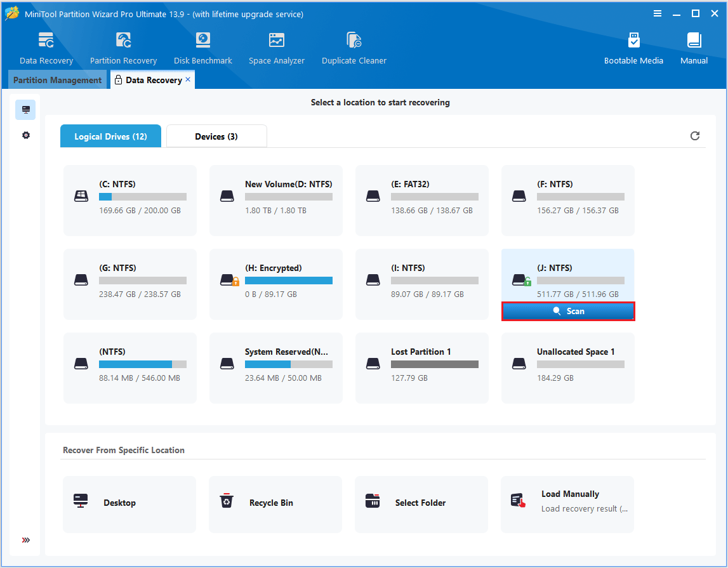Click the "511.77 GB / 511.96 GB" text
This screenshot has width=728, height=568.
[x=578, y=294]
